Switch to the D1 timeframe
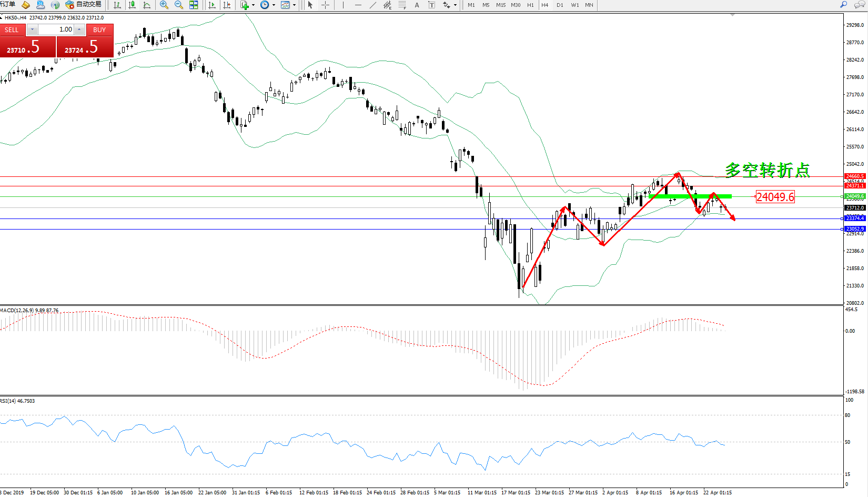The image size is (868, 497). click(x=560, y=5)
